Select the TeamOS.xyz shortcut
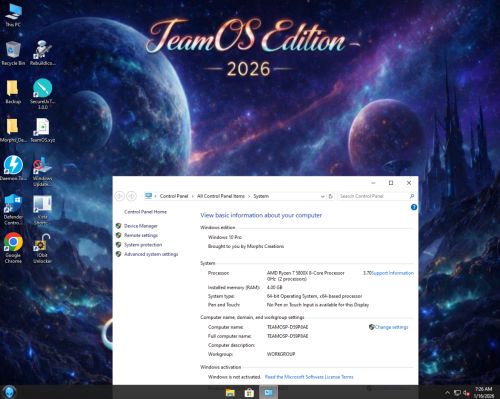 tap(43, 130)
